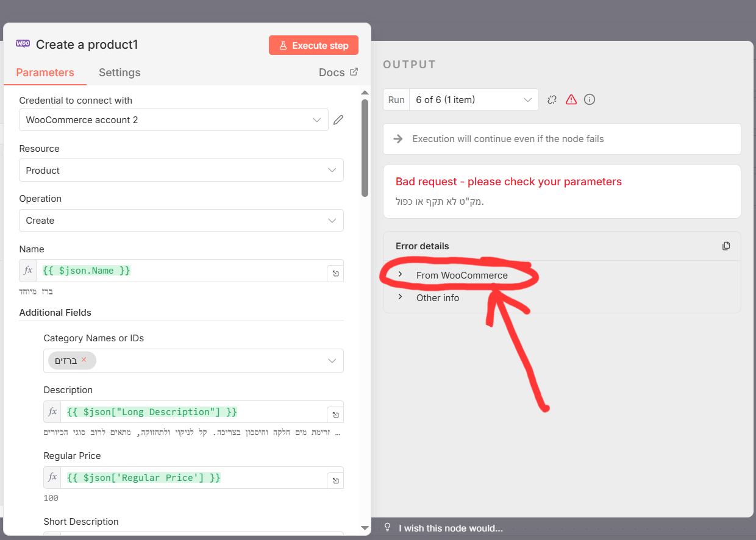The width and height of the screenshot is (756, 540).
Task: Click the parameters panel scrollbar thumb
Action: click(x=365, y=148)
